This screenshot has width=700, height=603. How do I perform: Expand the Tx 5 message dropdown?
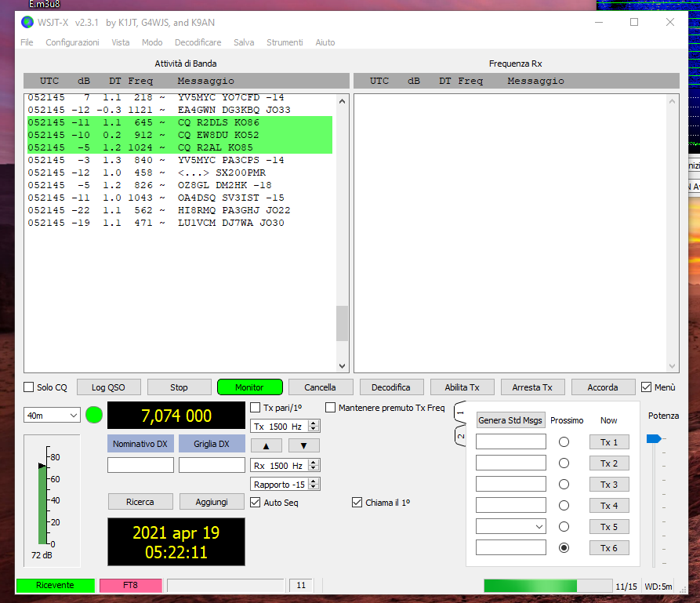[x=539, y=527]
